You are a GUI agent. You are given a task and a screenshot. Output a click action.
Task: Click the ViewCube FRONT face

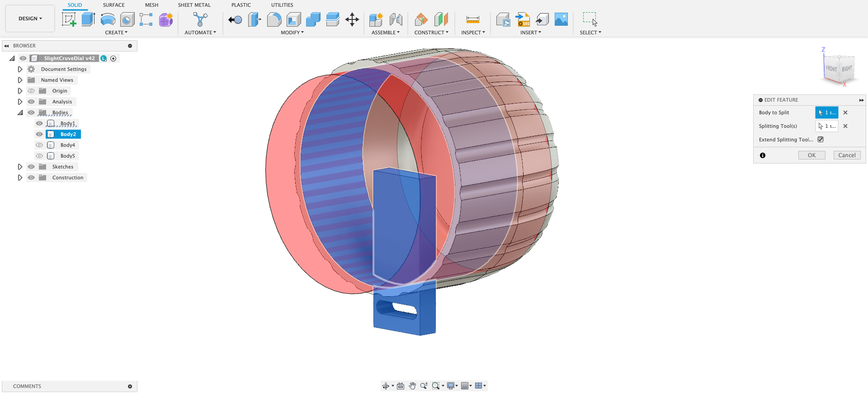click(x=831, y=69)
